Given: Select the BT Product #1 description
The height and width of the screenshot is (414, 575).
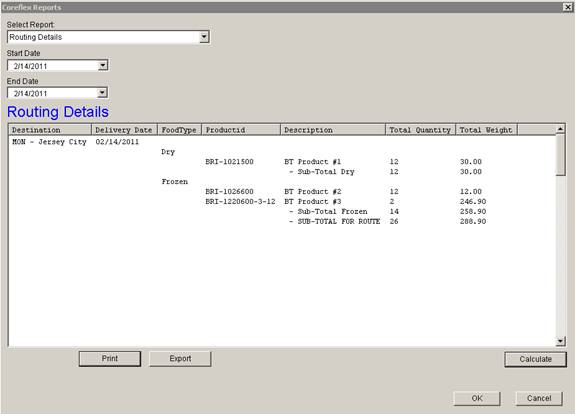Looking at the screenshot, I should pos(312,162).
